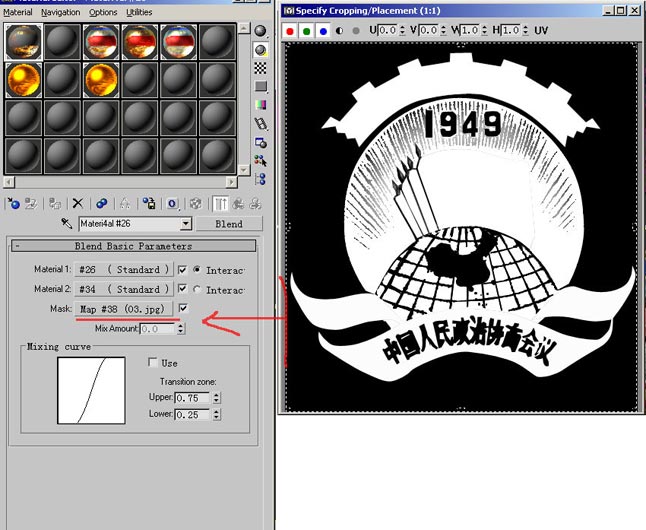646x530 pixels.
Task: Open Sample Type sphere flyout
Action: tap(260, 31)
